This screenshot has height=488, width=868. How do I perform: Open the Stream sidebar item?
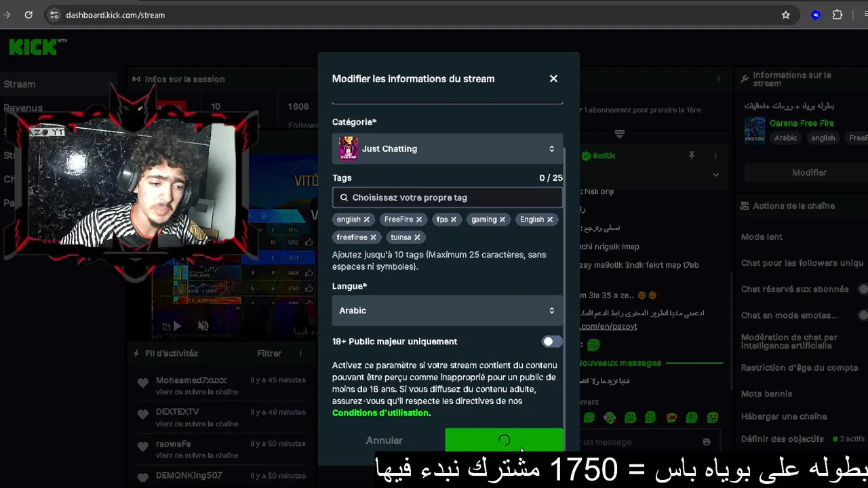point(20,84)
